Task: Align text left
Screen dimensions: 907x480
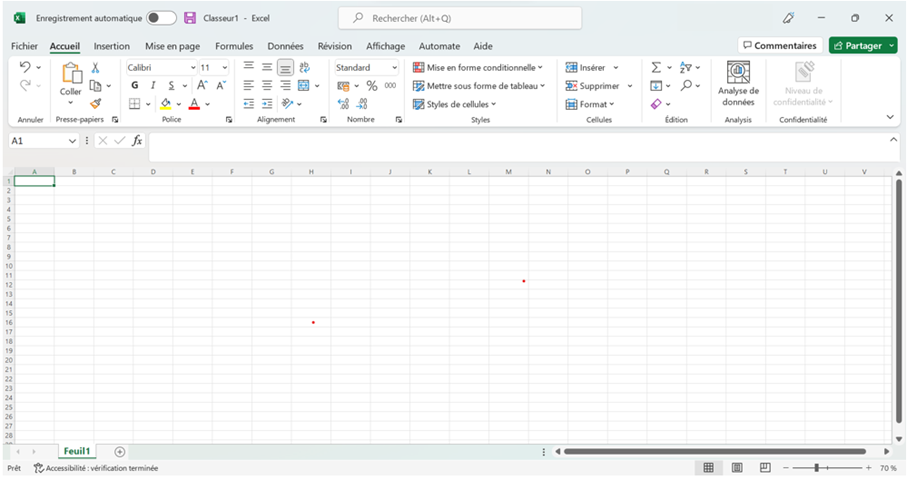Action: click(x=249, y=86)
